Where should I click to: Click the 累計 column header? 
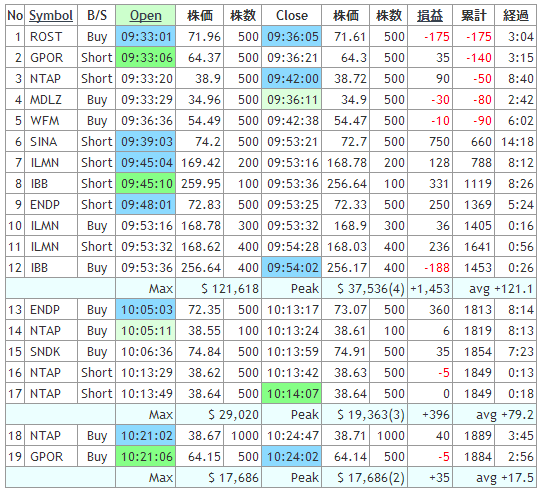click(x=474, y=16)
